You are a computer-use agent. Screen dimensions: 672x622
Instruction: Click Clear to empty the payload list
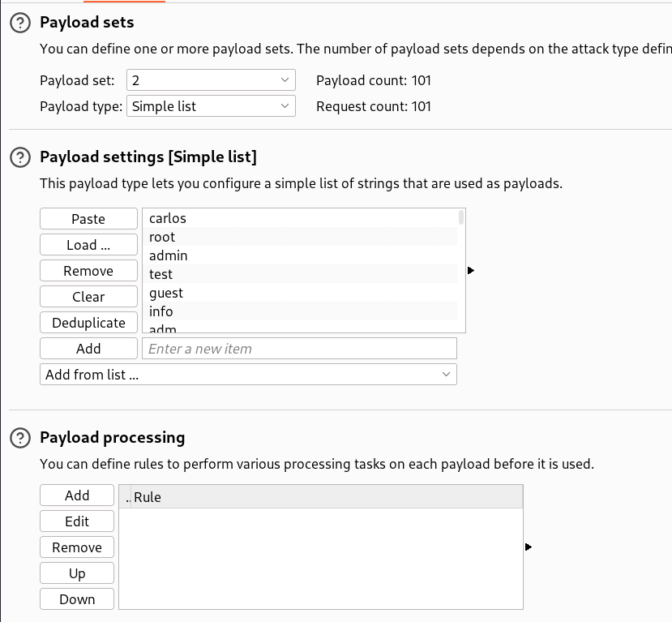coord(88,296)
